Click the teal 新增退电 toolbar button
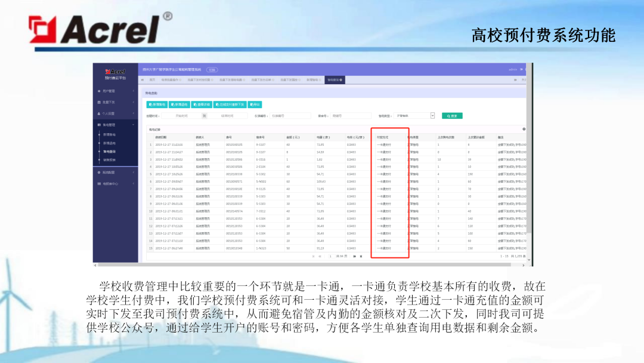644x363 pixels. click(x=179, y=104)
